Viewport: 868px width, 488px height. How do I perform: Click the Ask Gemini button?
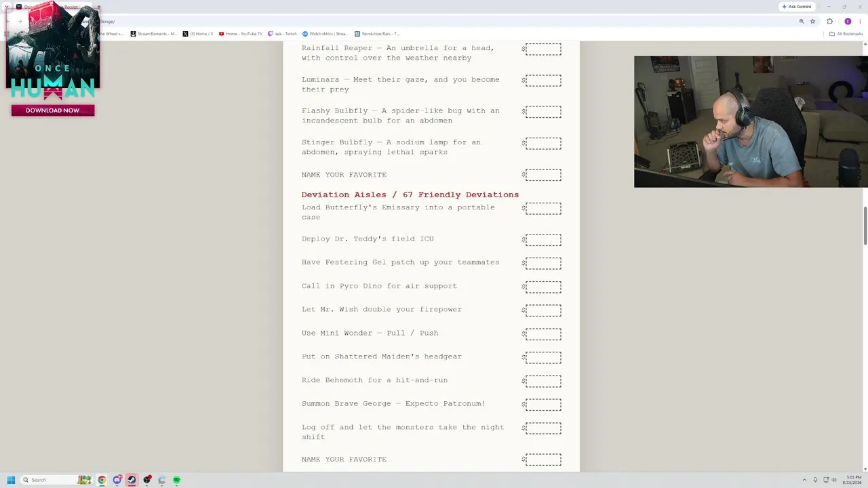pos(796,7)
